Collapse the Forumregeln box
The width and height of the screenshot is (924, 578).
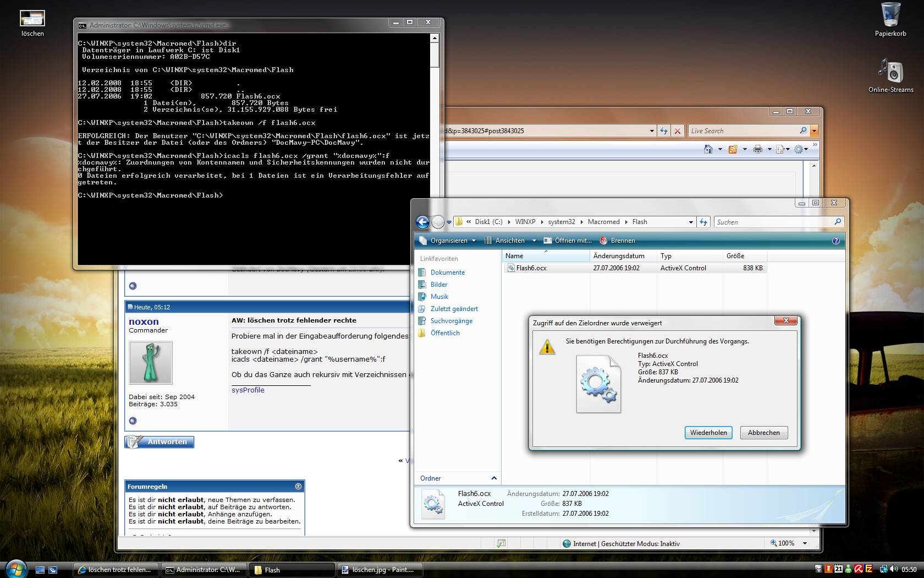[298, 486]
